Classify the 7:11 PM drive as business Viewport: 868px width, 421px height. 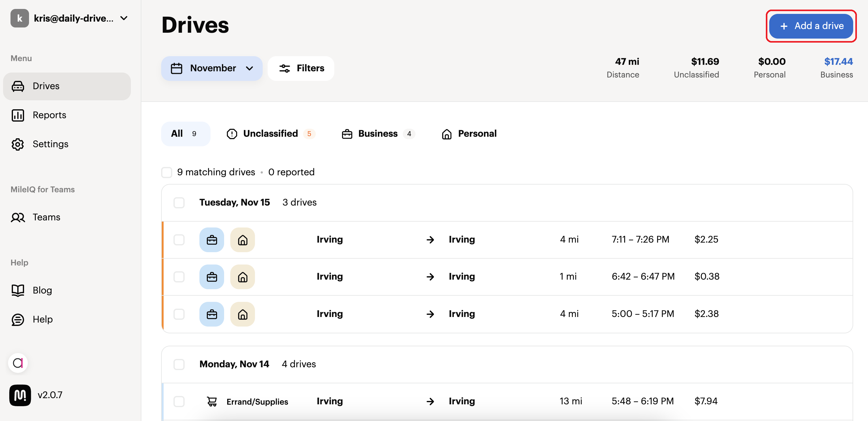pyautogui.click(x=212, y=240)
